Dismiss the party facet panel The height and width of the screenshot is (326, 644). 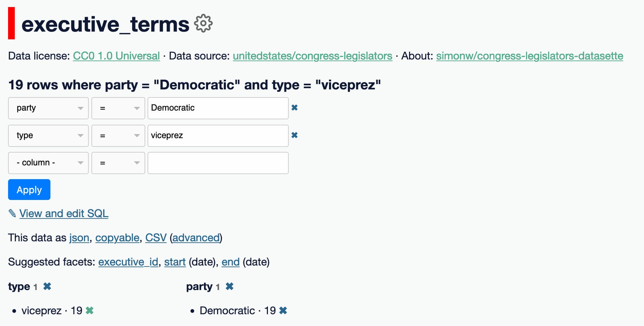pos(230,286)
